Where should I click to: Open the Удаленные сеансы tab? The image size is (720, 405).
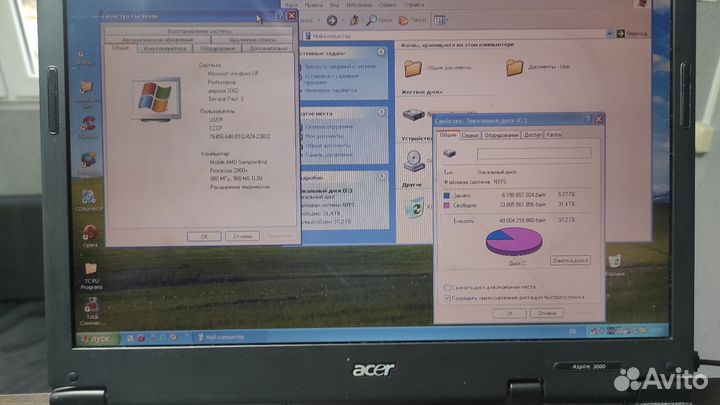252,40
